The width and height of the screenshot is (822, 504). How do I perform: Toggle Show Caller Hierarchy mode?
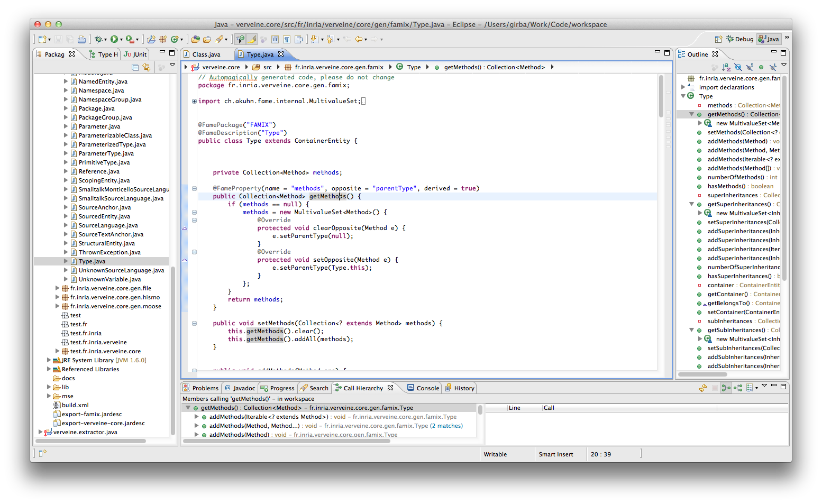click(x=726, y=388)
